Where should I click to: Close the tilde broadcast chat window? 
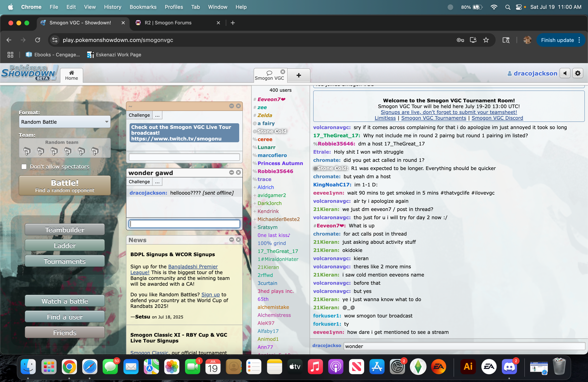click(238, 106)
